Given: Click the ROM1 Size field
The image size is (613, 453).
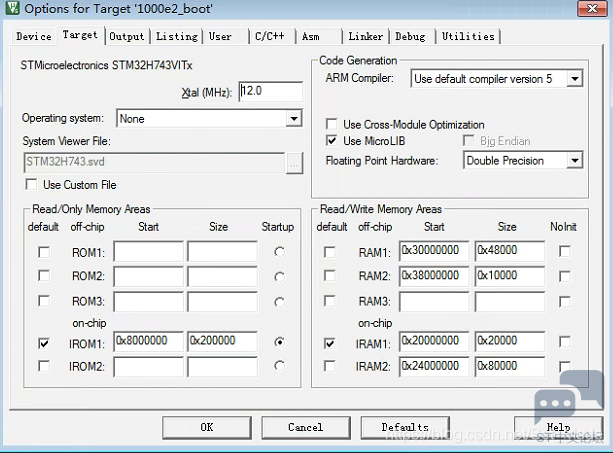Looking at the screenshot, I should (x=222, y=251).
